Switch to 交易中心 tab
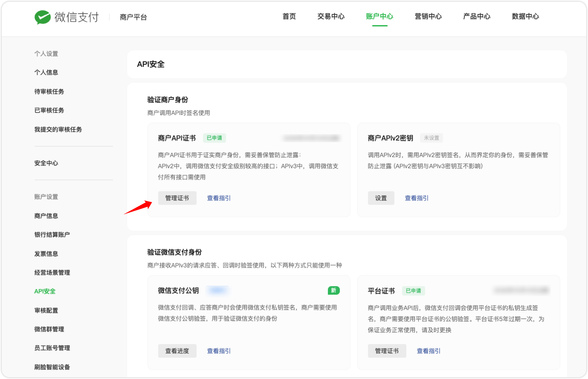The height and width of the screenshot is (379, 588). point(331,17)
